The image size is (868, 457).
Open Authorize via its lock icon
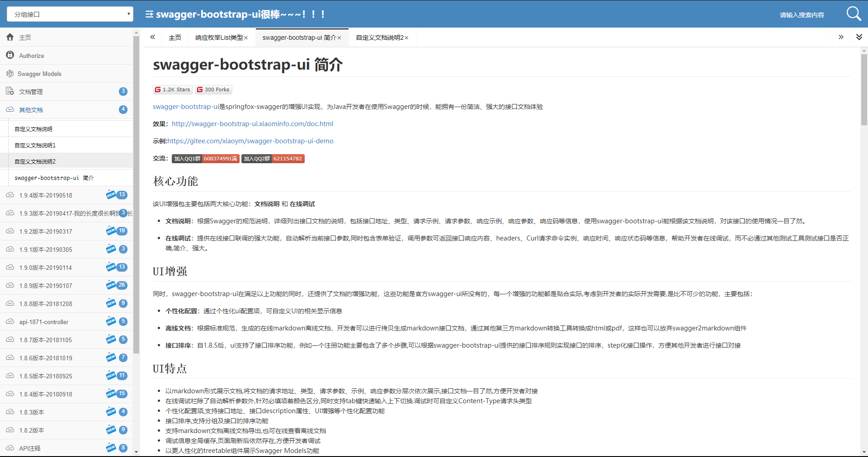10,55
